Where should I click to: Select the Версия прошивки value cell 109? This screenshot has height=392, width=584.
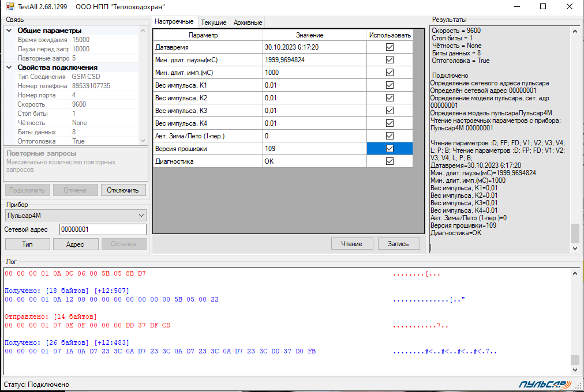pyautogui.click(x=315, y=148)
